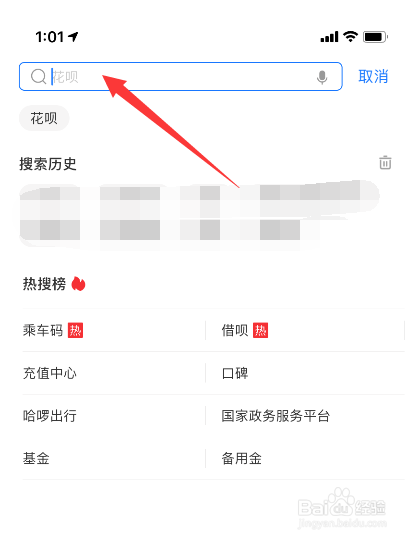Viewport: 415px width, 541px height.
Task: Click the magnifying glass search icon
Action: (38, 76)
